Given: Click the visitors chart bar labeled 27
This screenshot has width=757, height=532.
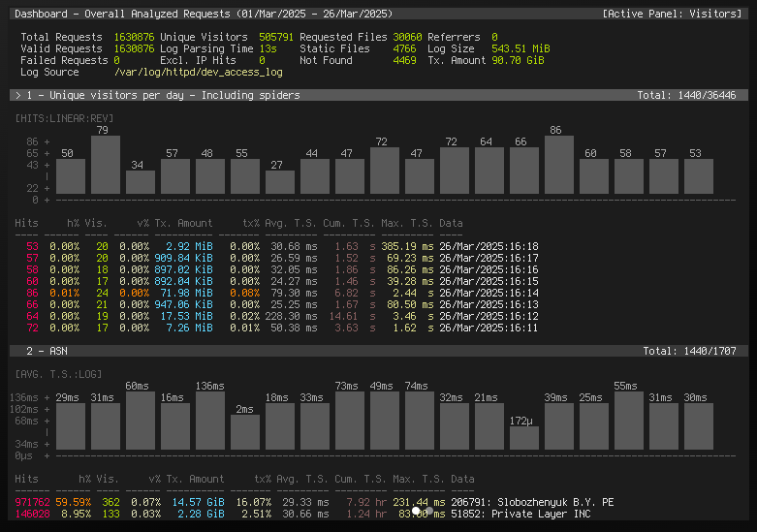Looking at the screenshot, I should [x=280, y=182].
